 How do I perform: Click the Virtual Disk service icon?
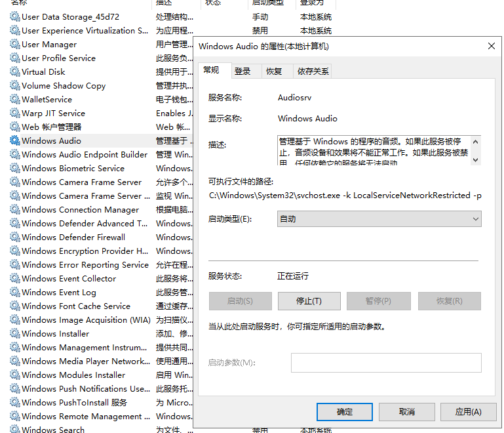[x=14, y=72]
